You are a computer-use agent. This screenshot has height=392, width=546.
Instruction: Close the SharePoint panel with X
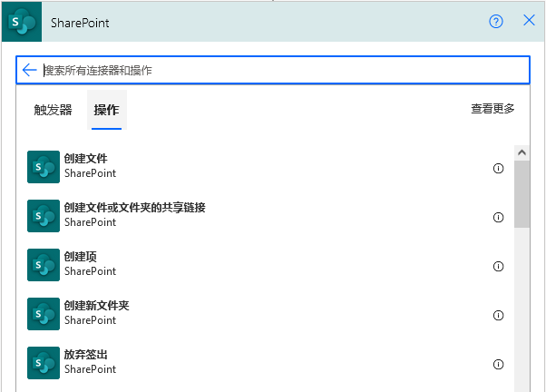coord(529,21)
